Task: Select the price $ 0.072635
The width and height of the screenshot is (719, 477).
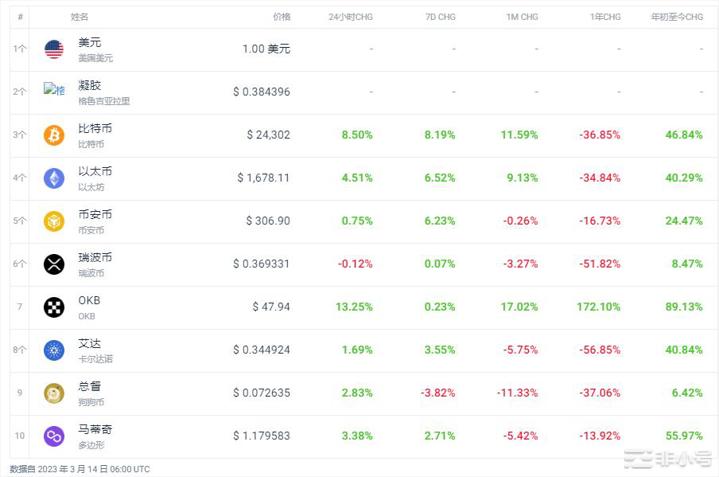Action: point(261,393)
